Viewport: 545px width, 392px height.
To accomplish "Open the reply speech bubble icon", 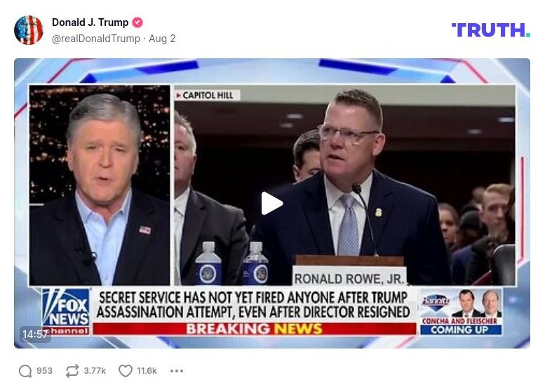I will tap(25, 371).
